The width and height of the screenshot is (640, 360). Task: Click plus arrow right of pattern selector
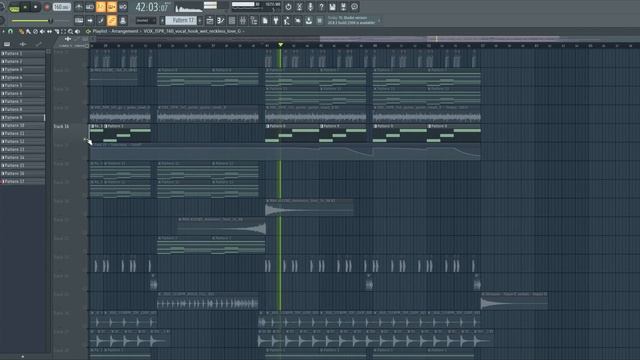(x=200, y=20)
